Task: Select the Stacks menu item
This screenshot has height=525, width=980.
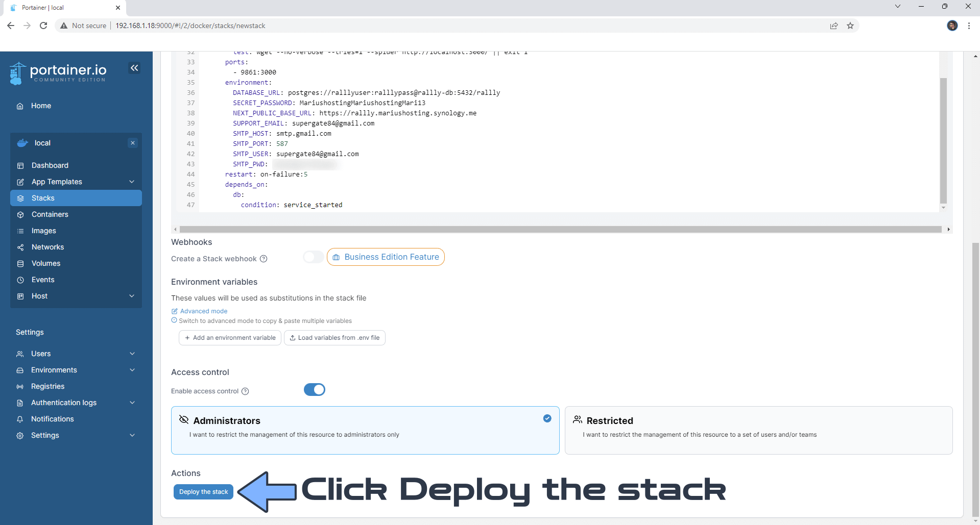Action: click(x=76, y=198)
